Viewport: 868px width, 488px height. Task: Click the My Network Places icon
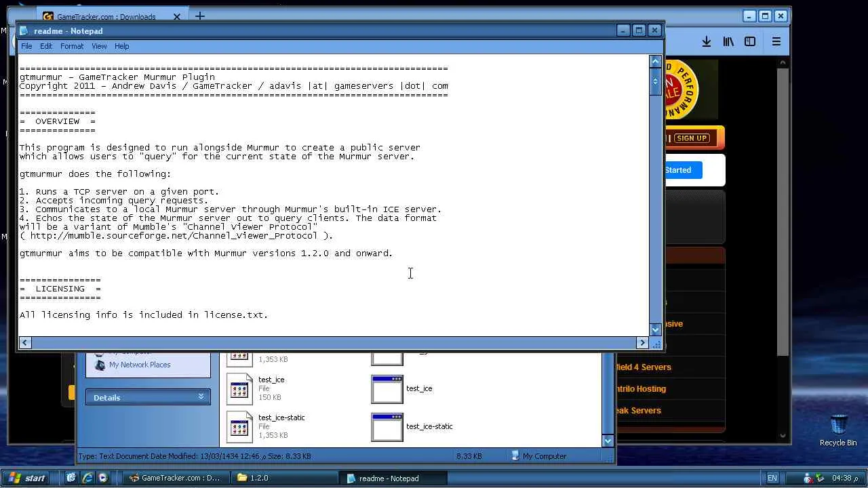tap(100, 365)
